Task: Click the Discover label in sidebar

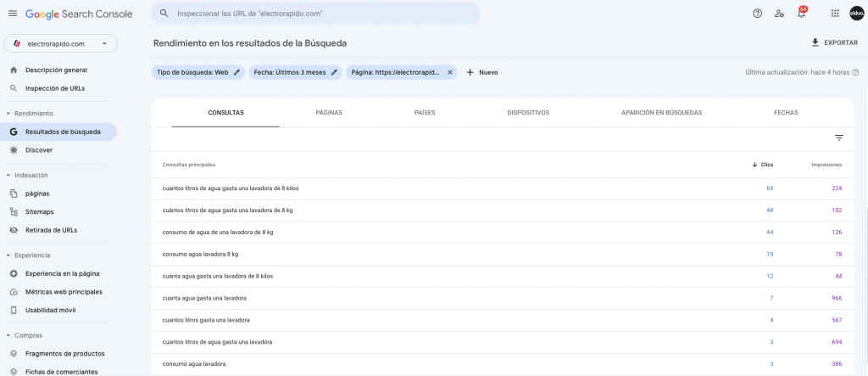Action: pos(39,149)
